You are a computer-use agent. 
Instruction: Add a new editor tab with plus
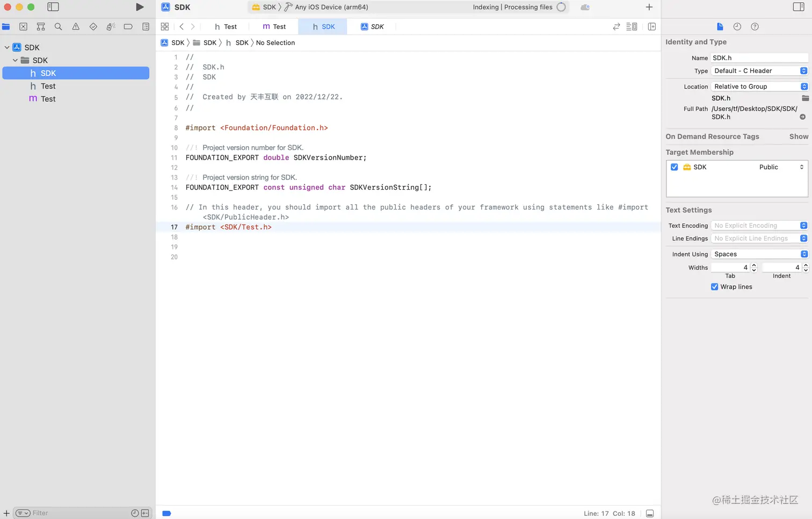tap(649, 7)
